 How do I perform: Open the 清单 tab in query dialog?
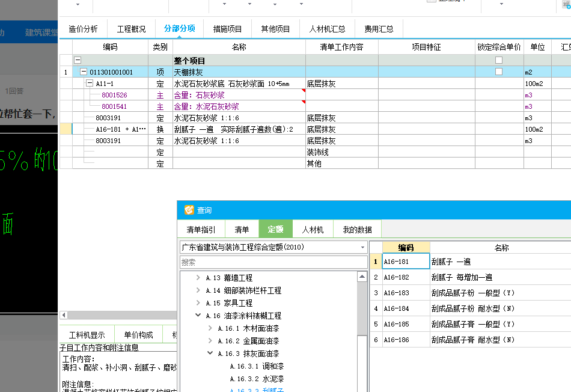[242, 230]
